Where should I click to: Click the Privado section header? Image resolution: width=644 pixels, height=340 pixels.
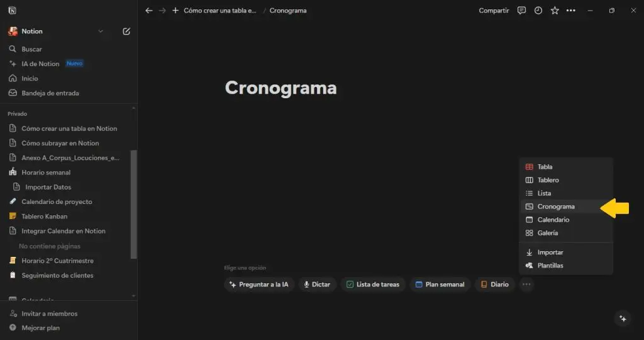(17, 114)
